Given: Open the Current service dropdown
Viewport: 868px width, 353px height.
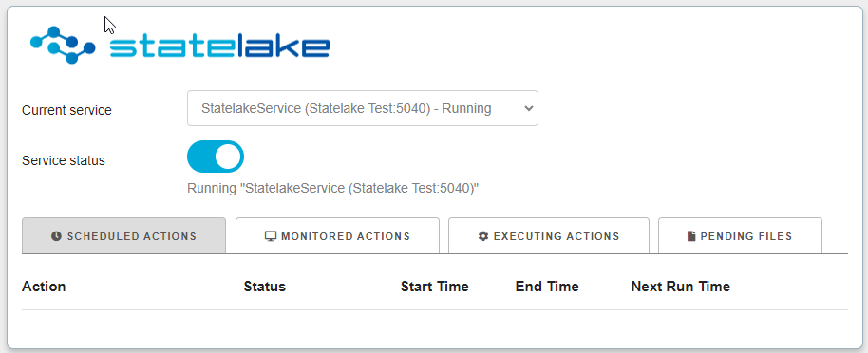Looking at the screenshot, I should point(363,108).
